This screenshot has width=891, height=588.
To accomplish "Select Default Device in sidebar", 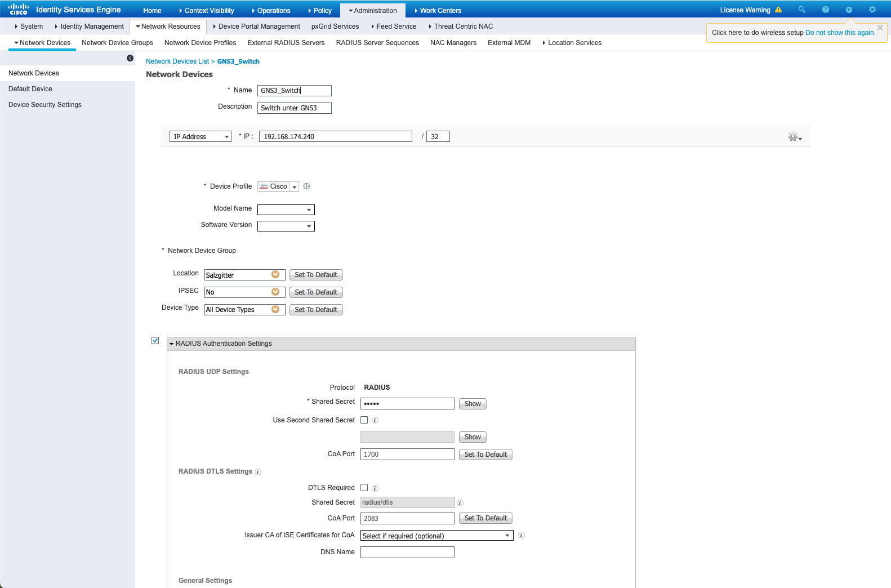I will (30, 89).
